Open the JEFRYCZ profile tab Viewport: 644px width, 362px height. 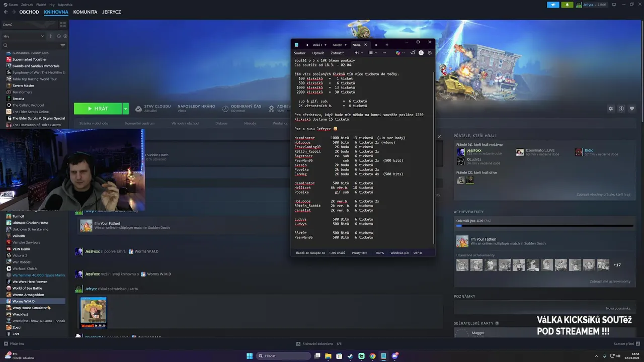(x=112, y=12)
